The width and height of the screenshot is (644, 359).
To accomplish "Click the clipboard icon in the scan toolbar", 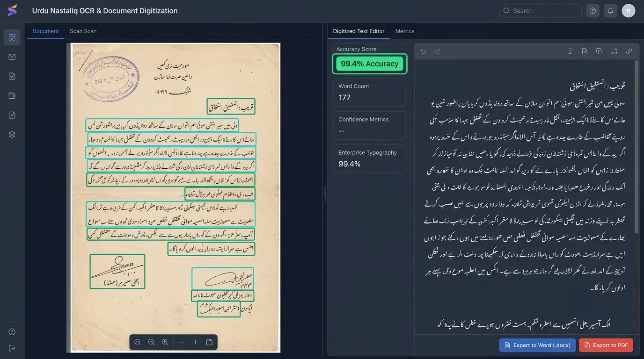I will tap(209, 342).
